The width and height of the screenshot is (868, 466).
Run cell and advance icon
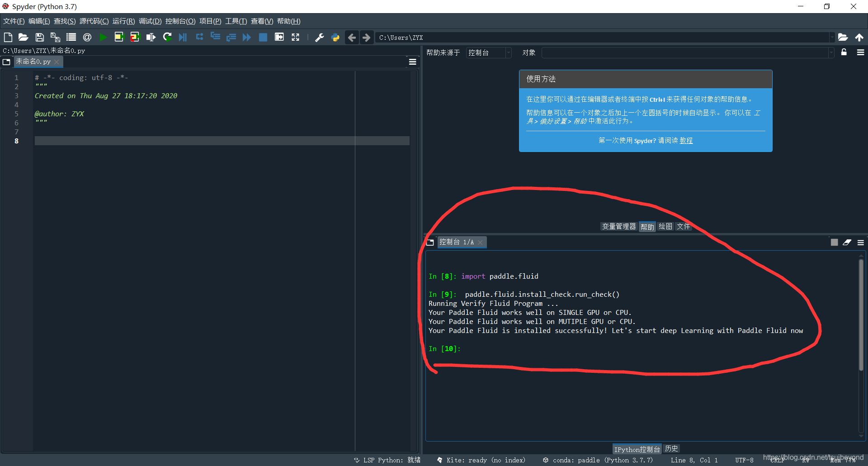pos(135,38)
